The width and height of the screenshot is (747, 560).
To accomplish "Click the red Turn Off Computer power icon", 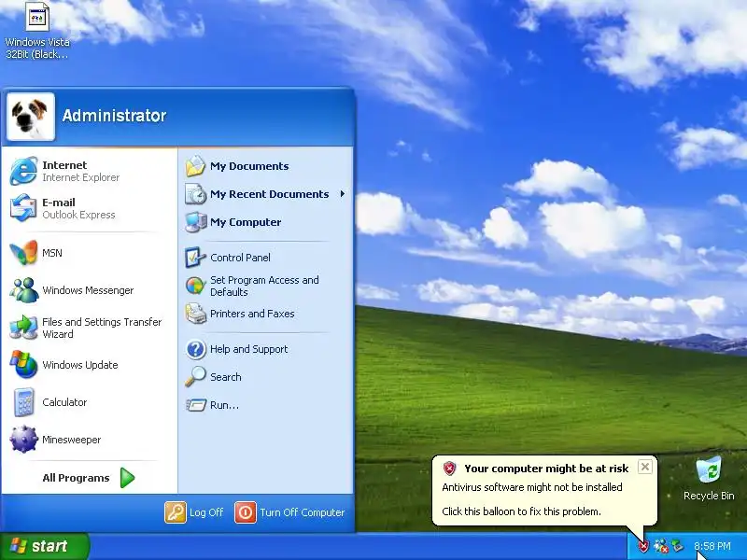I will [246, 512].
